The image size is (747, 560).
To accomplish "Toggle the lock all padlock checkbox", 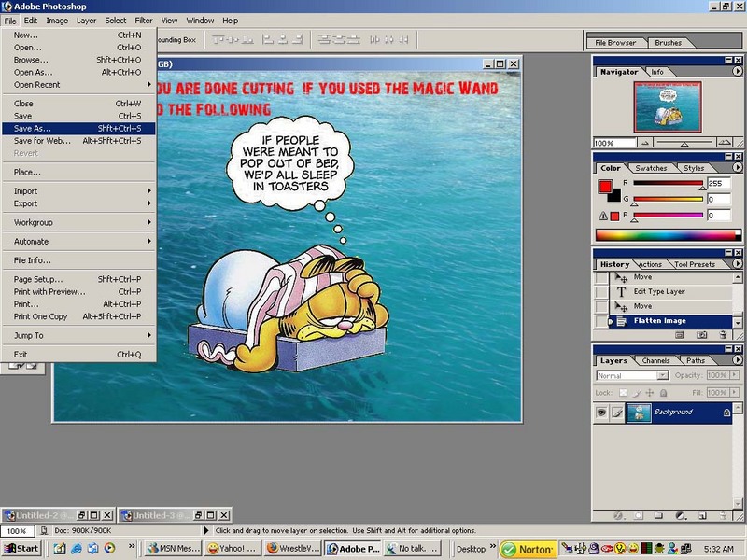I will [x=663, y=393].
